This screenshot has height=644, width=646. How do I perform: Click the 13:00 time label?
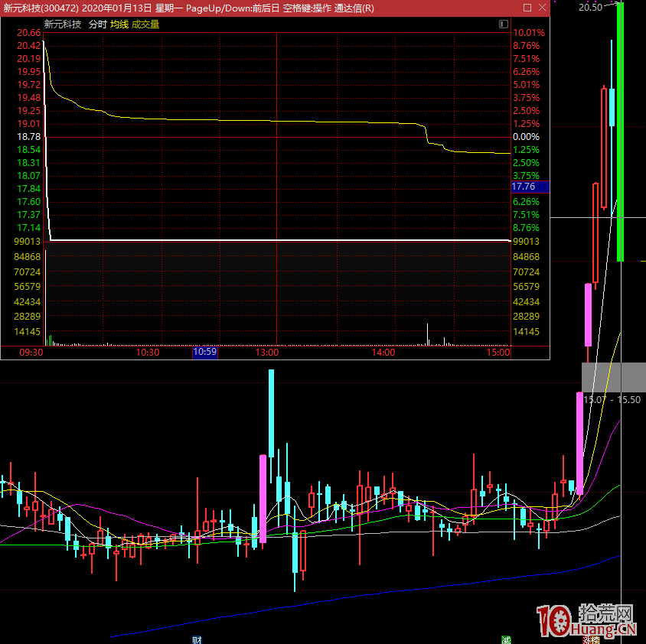tap(266, 353)
